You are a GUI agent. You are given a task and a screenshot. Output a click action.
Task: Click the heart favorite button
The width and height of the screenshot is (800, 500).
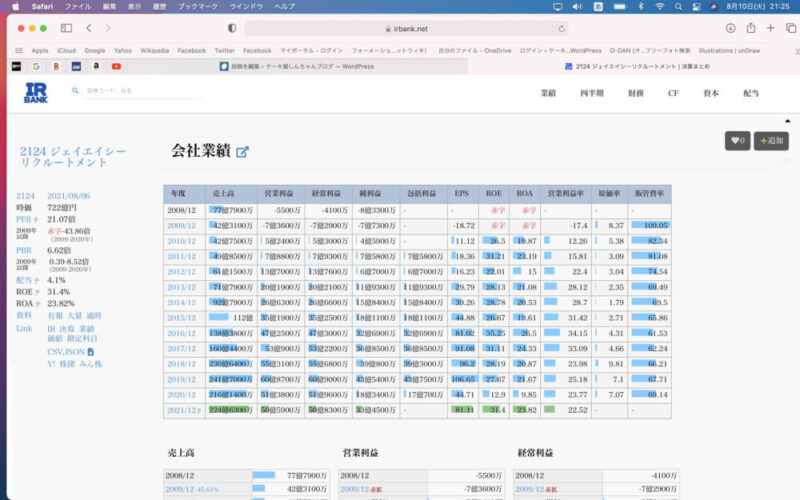click(x=737, y=141)
